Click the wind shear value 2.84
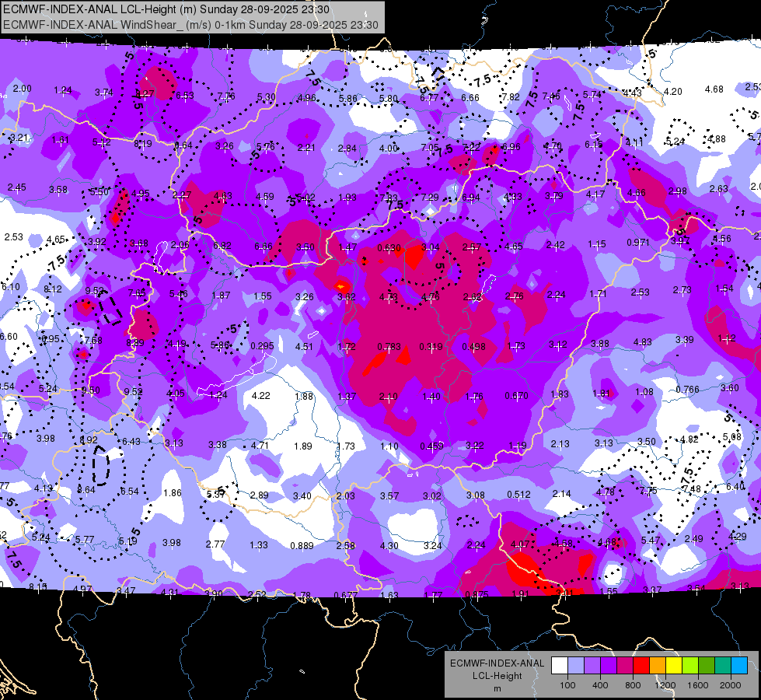 [x=347, y=148]
